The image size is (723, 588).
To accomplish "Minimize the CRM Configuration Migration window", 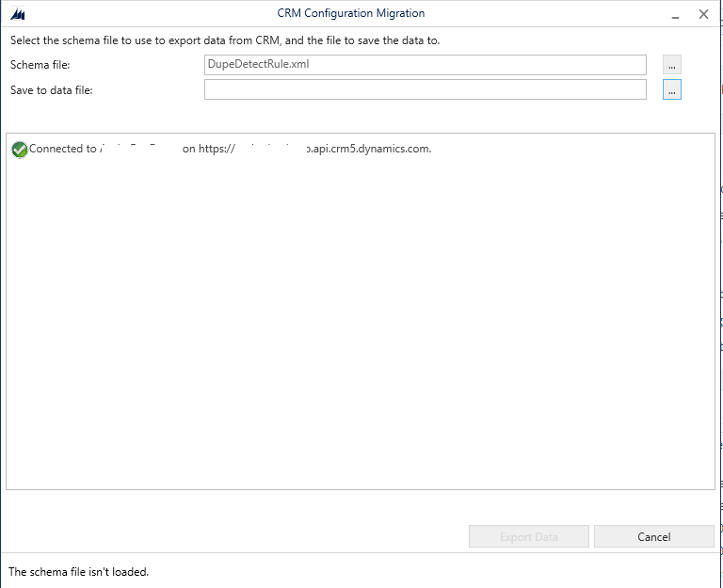I will [x=674, y=14].
